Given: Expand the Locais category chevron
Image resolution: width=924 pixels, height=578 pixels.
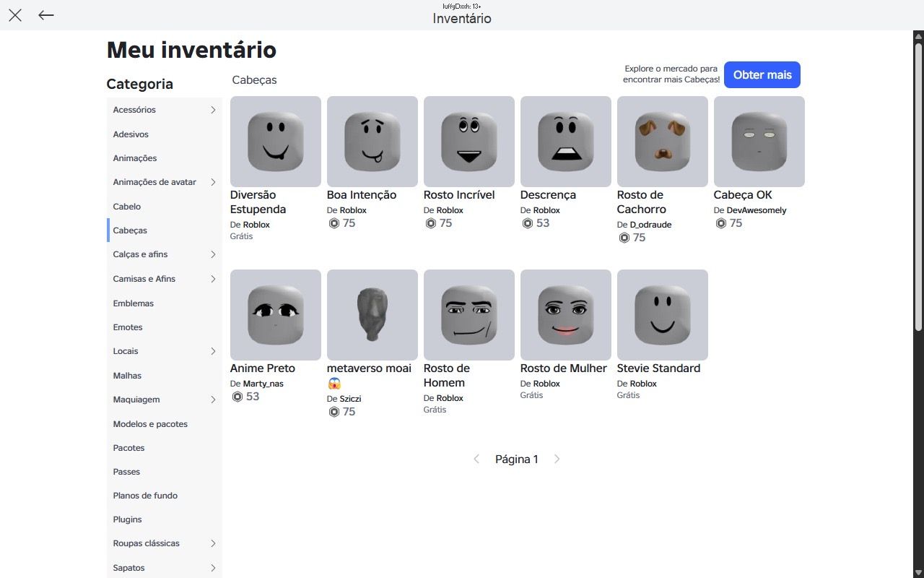Looking at the screenshot, I should [213, 351].
